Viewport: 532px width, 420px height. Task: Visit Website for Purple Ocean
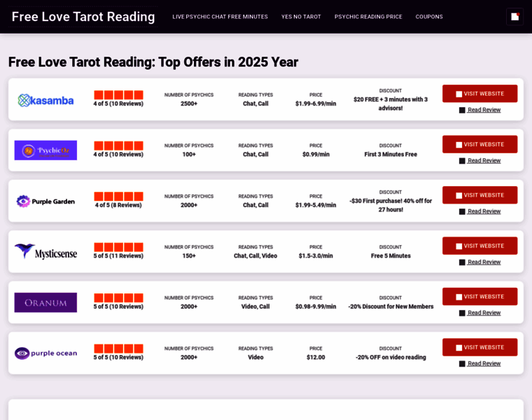479,347
